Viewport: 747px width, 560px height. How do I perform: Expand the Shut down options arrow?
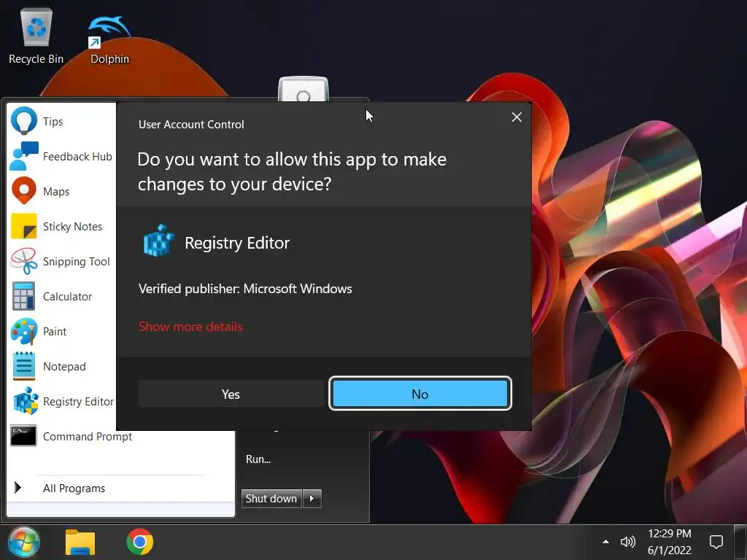pyautogui.click(x=312, y=499)
